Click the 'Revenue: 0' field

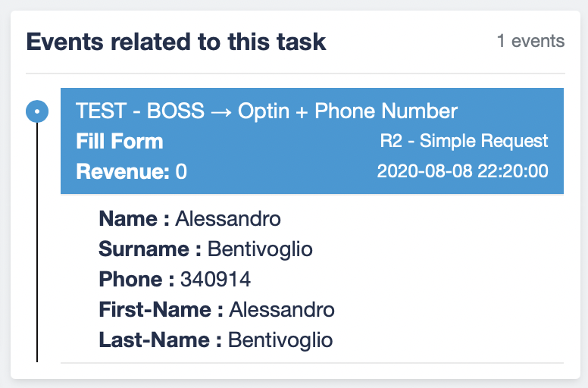click(x=132, y=172)
